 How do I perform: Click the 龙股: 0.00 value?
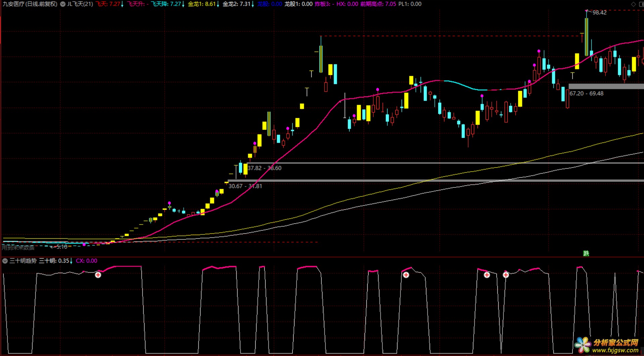click(x=270, y=4)
